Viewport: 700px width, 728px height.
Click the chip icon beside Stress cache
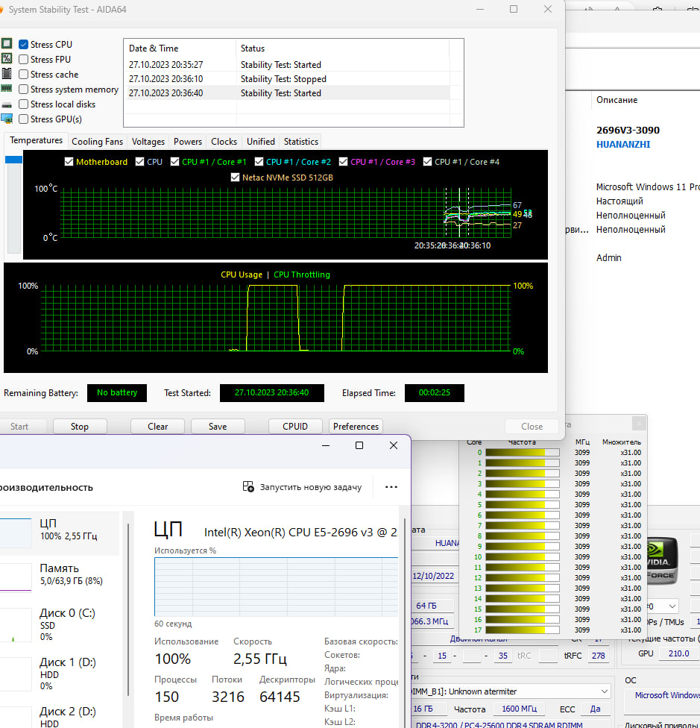coord(7,73)
